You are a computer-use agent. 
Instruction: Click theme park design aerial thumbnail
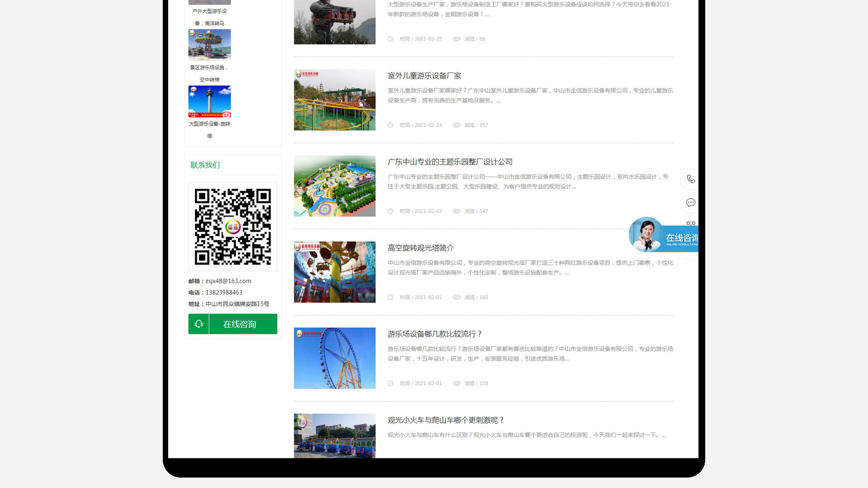pos(335,186)
